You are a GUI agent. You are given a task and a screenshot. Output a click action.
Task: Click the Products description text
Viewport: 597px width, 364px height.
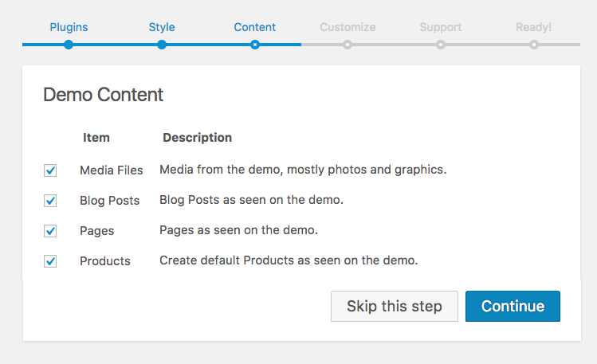coord(289,260)
